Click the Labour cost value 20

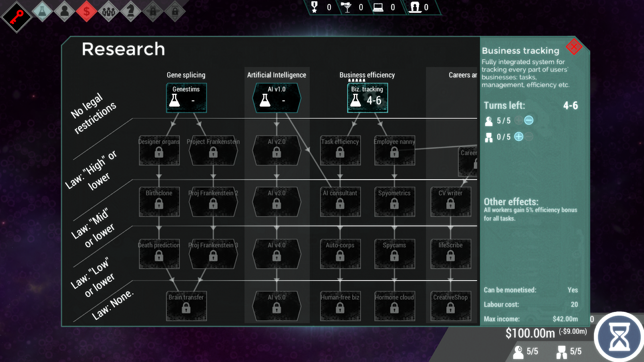tap(574, 304)
